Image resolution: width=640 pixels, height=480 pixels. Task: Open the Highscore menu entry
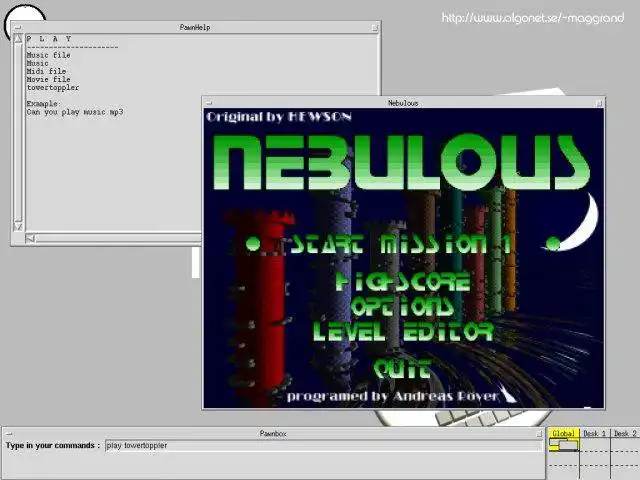(x=403, y=281)
